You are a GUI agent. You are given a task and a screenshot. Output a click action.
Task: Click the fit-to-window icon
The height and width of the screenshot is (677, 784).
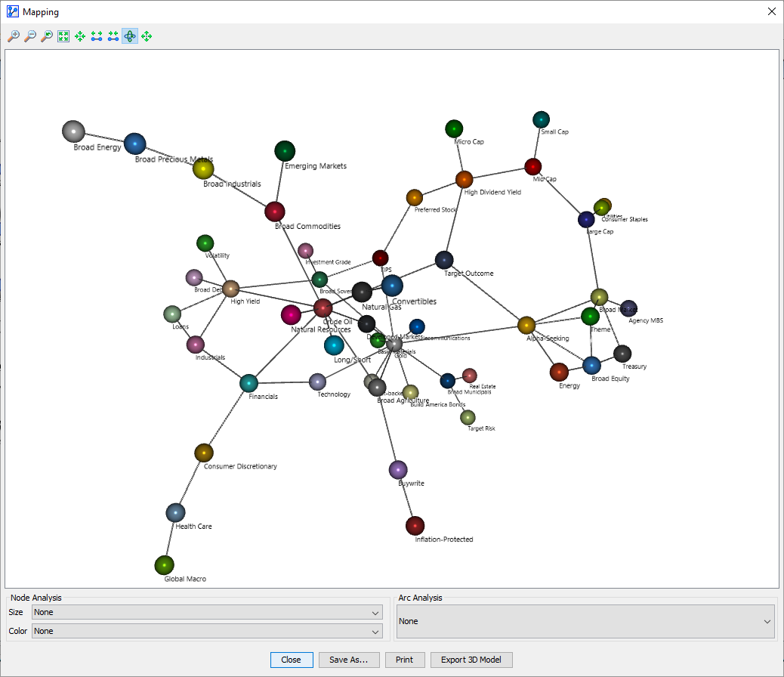(x=63, y=36)
